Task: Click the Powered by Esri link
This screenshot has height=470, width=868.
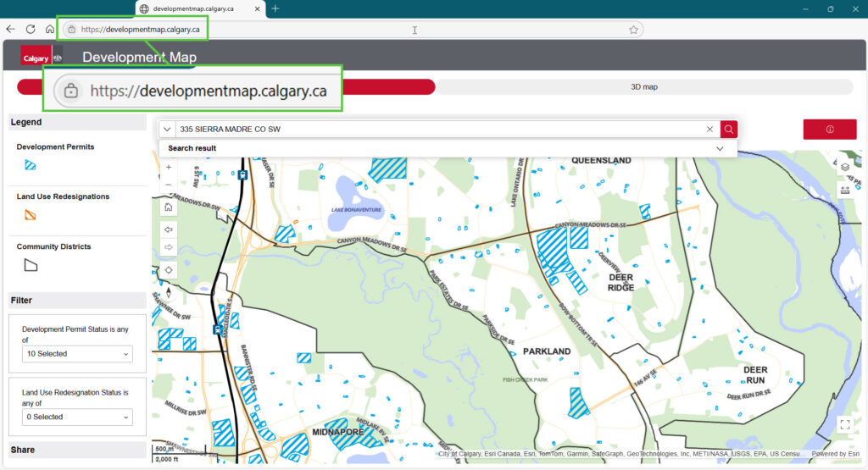Action: coord(835,454)
